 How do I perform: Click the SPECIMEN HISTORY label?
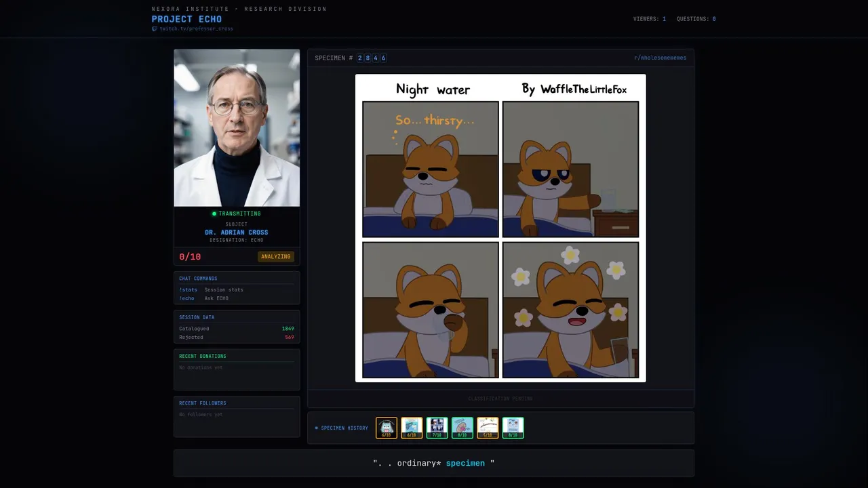(344, 428)
